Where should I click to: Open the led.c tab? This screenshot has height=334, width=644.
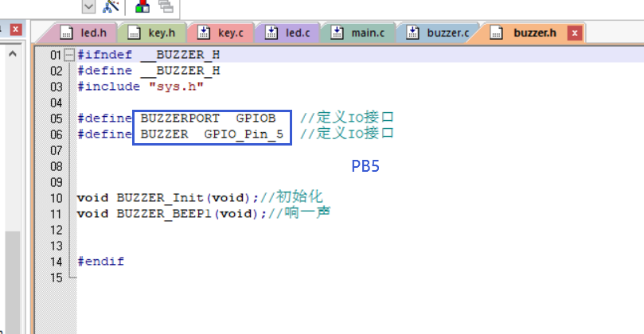click(288, 33)
